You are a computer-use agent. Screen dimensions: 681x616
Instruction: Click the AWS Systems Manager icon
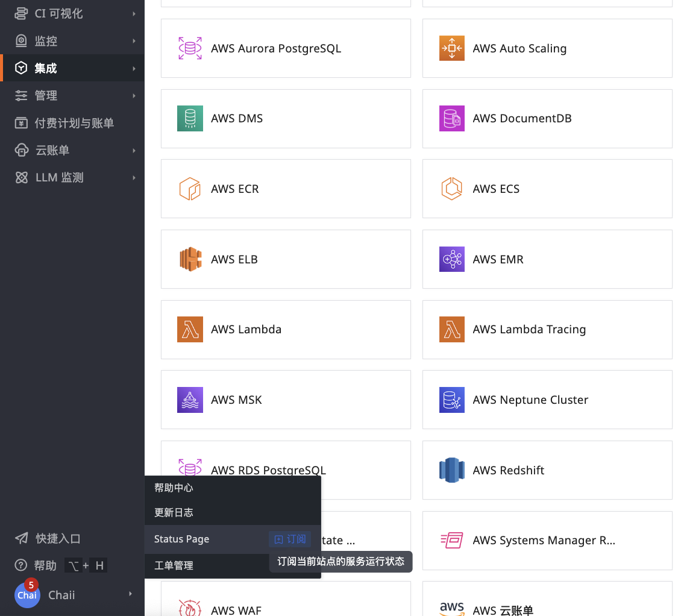[451, 541]
